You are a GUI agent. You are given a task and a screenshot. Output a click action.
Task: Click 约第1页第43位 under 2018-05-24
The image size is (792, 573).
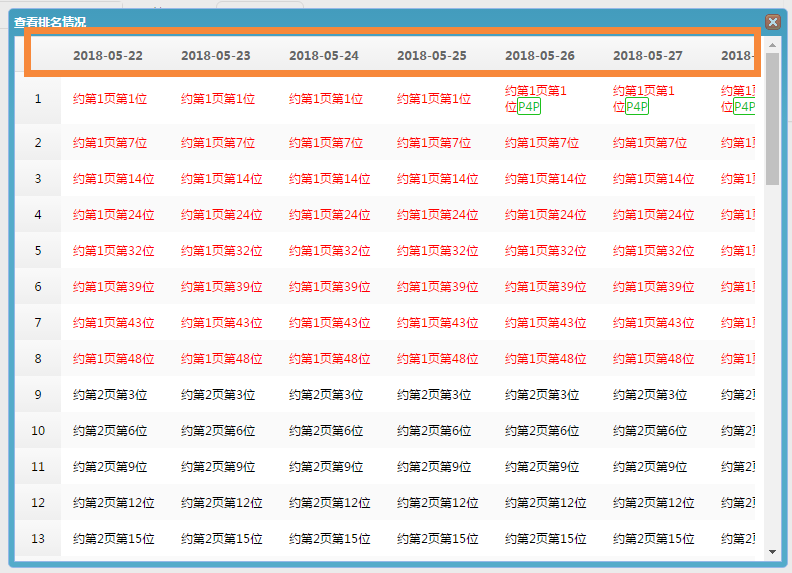330,323
